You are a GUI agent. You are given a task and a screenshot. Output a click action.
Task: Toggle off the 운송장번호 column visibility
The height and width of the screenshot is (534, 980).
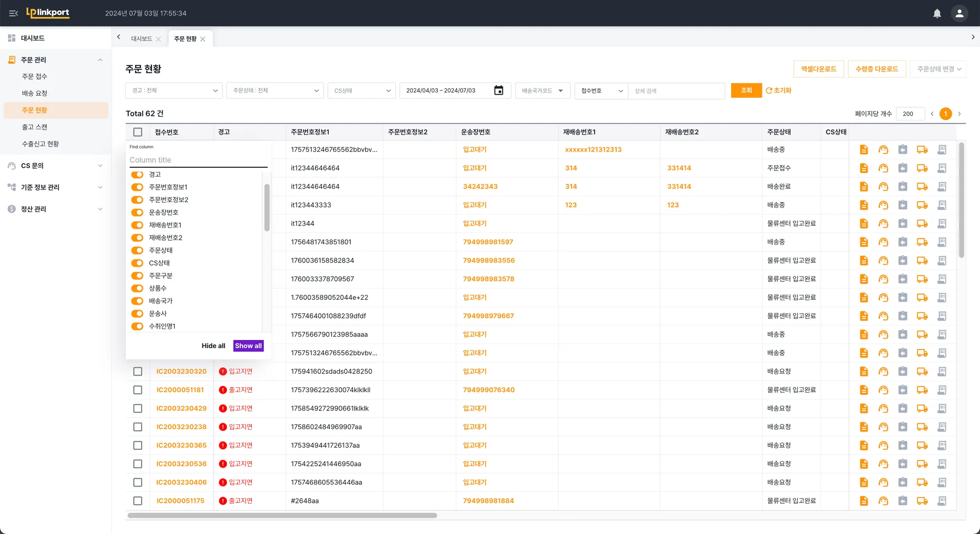click(137, 213)
